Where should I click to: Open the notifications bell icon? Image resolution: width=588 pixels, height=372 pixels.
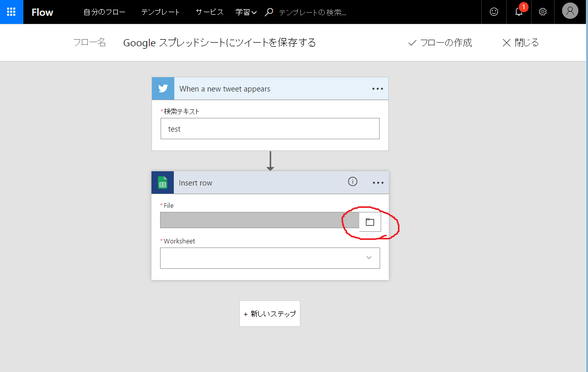click(x=518, y=12)
